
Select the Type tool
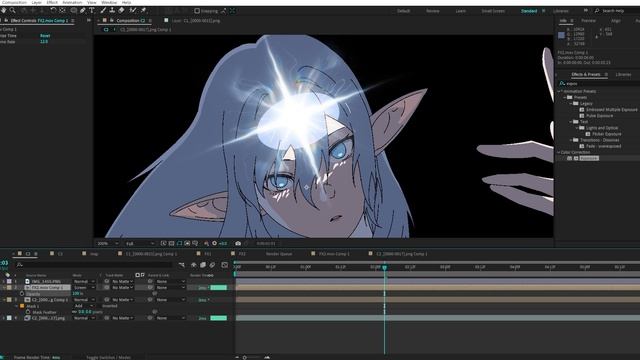click(x=92, y=11)
